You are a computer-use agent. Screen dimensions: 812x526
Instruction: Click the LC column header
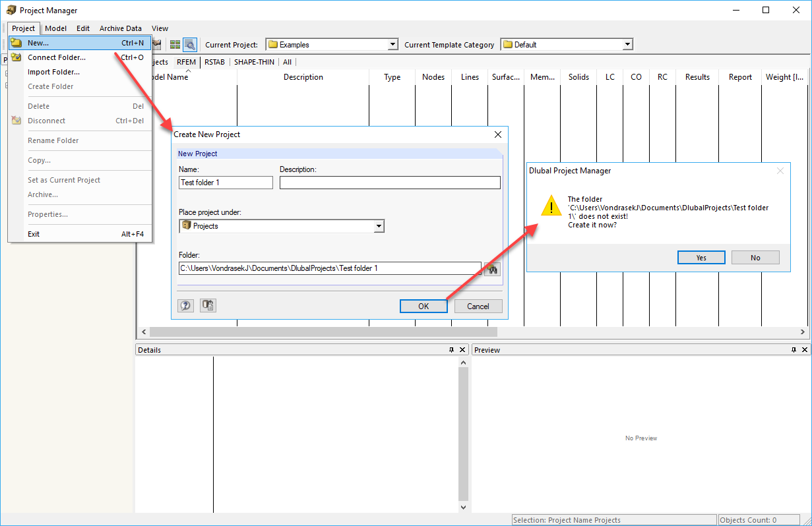610,77
